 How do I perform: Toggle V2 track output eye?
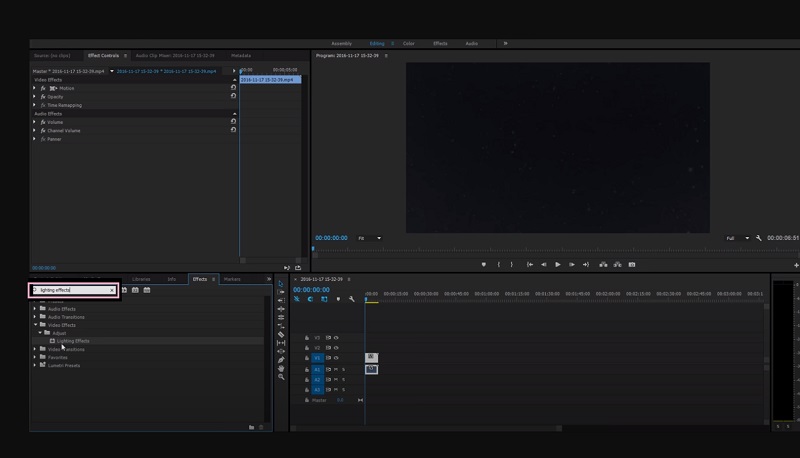click(336, 348)
